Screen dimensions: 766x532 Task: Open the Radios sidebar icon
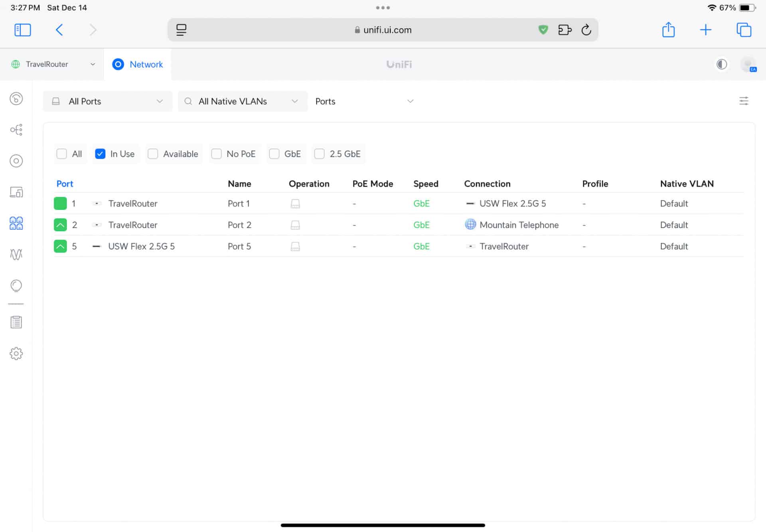(x=16, y=254)
